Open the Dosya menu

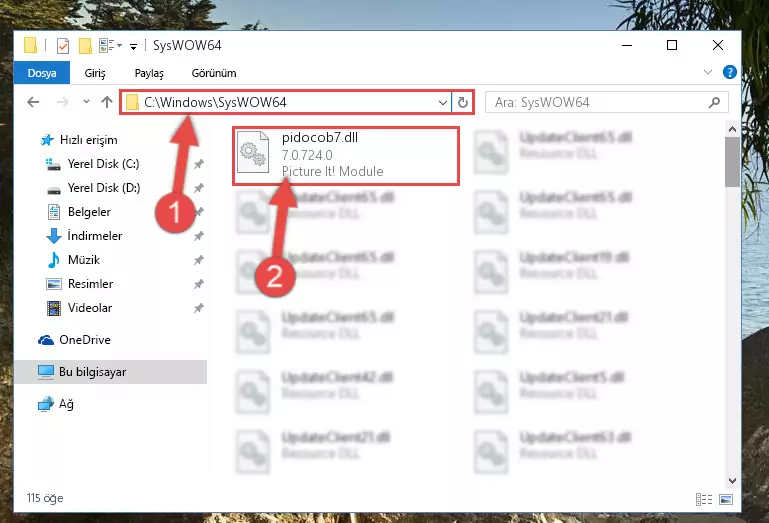click(x=42, y=73)
